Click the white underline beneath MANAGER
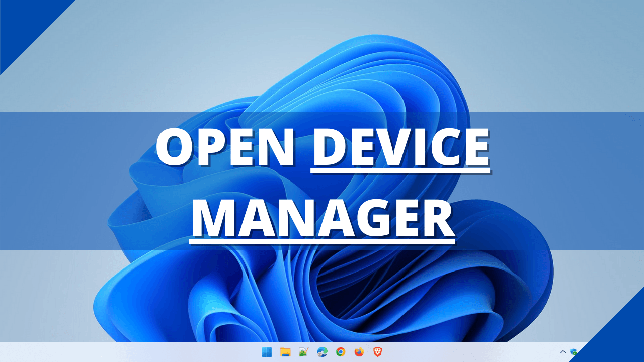Image resolution: width=644 pixels, height=362 pixels. coord(322,242)
